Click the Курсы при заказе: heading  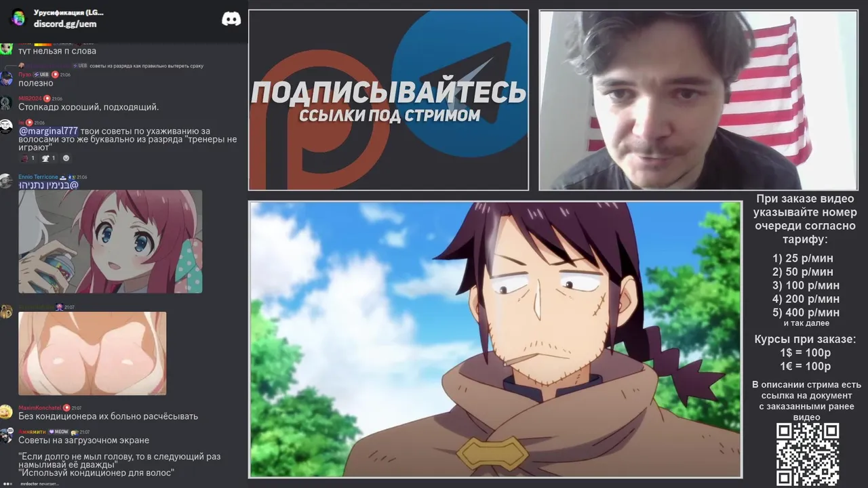[x=805, y=340]
